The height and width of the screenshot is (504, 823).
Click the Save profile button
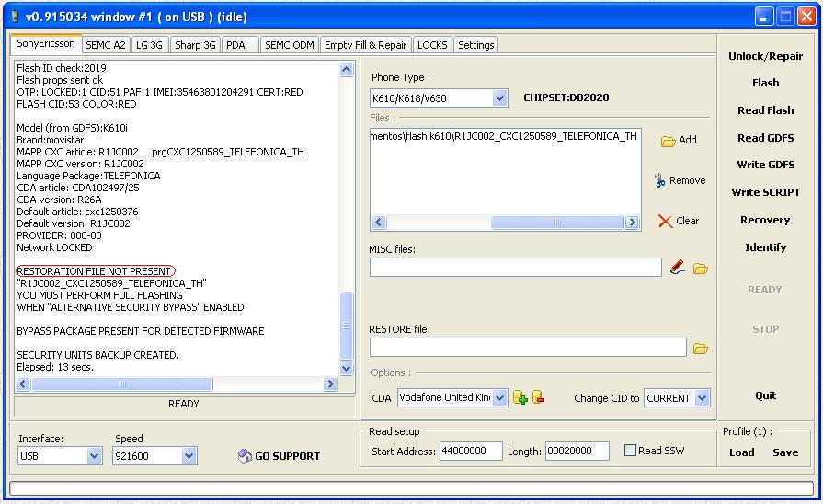(x=785, y=452)
